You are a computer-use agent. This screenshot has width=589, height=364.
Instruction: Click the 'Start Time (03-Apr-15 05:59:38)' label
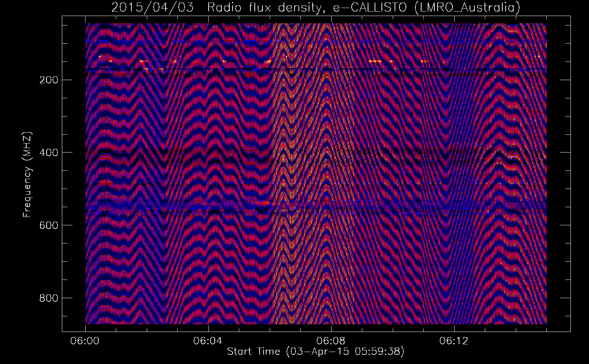[x=316, y=352]
